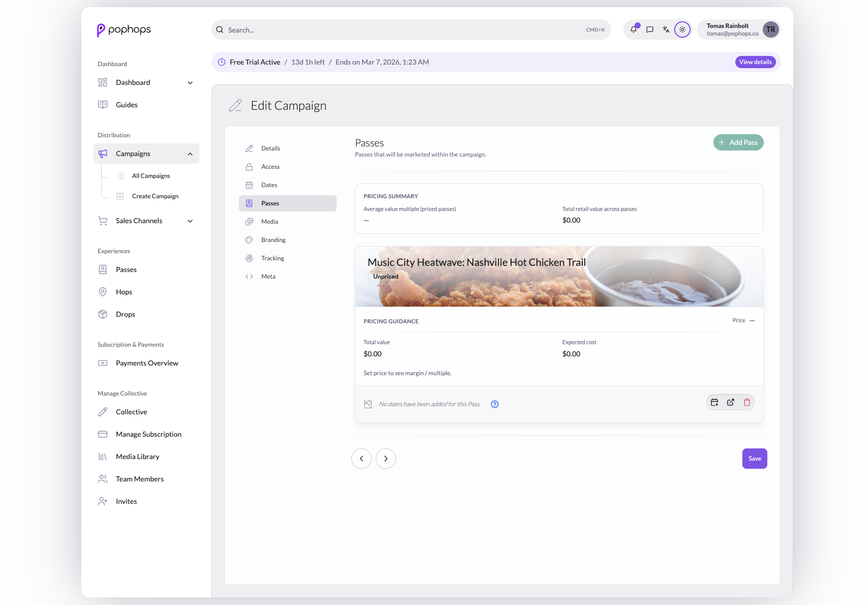Open notifications via the bell icon
Image resolution: width=868 pixels, height=605 pixels.
point(634,29)
